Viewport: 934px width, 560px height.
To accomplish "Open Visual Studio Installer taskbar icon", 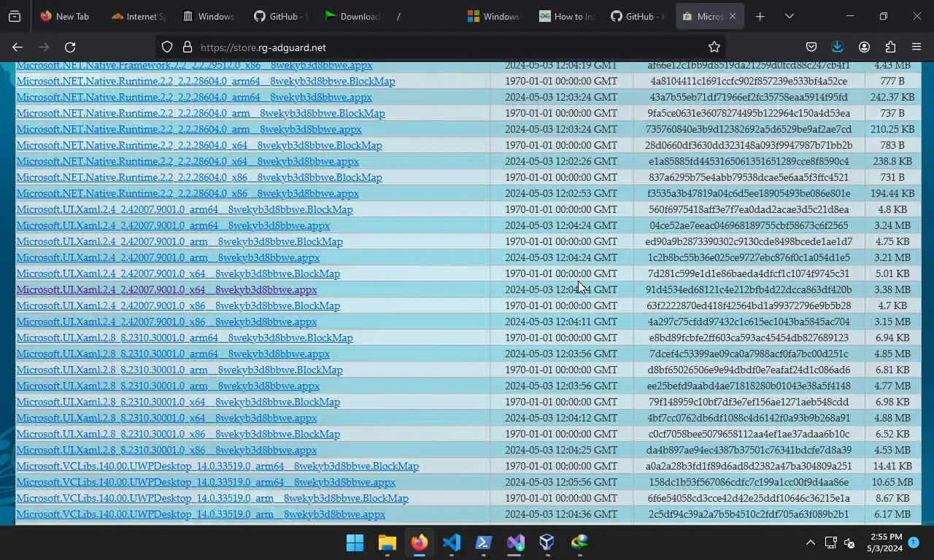I will (515, 542).
